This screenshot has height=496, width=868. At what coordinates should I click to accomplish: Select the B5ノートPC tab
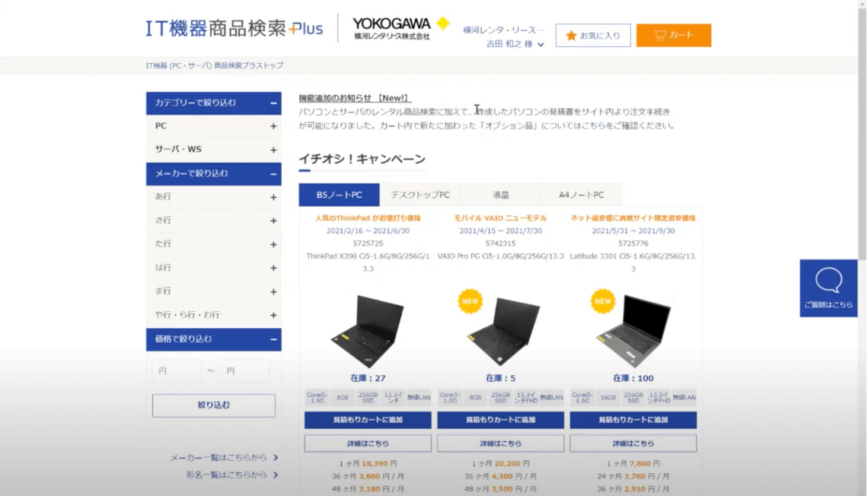click(x=340, y=195)
